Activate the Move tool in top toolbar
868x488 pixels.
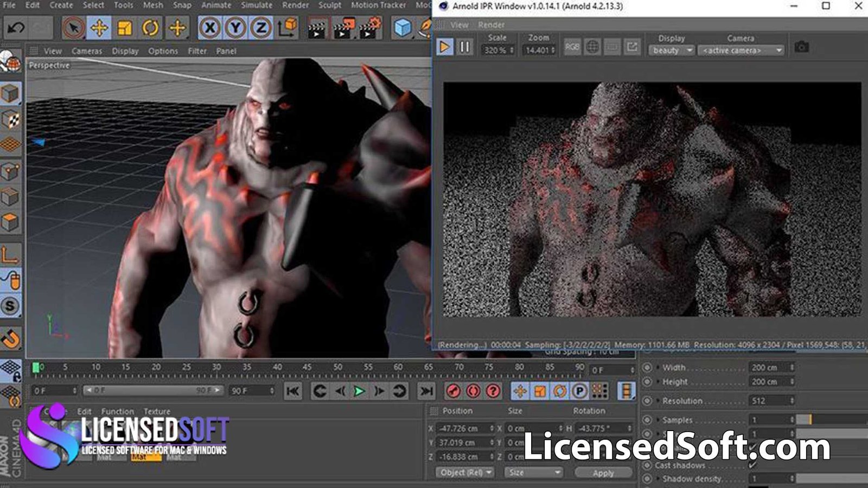tap(99, 28)
